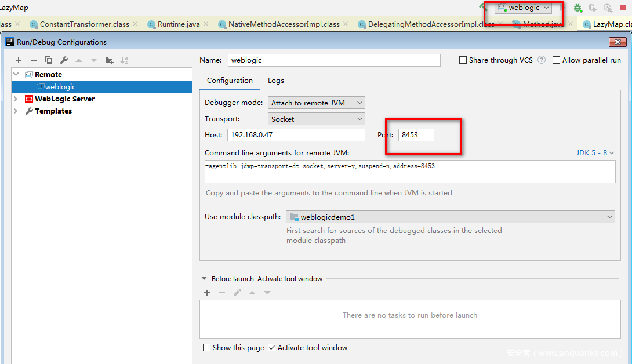Remove the selected configuration with minus icon

(x=34, y=60)
